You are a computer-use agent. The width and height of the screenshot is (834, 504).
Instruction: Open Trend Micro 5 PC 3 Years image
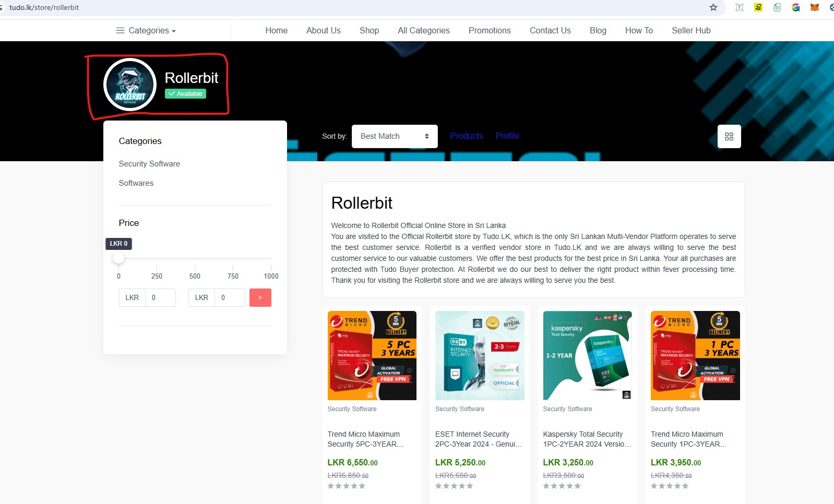pyautogui.click(x=372, y=355)
